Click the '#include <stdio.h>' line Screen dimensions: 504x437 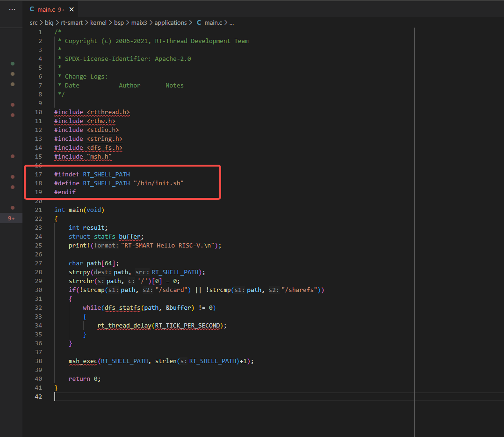point(86,130)
